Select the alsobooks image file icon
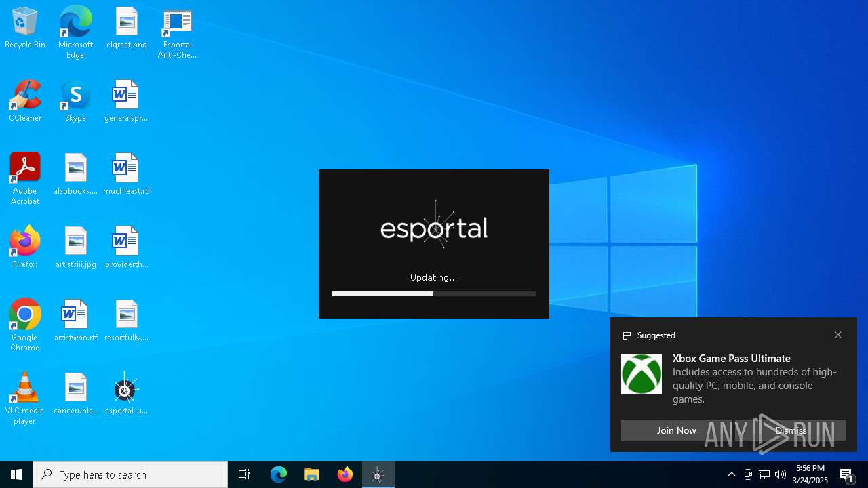 [76, 175]
